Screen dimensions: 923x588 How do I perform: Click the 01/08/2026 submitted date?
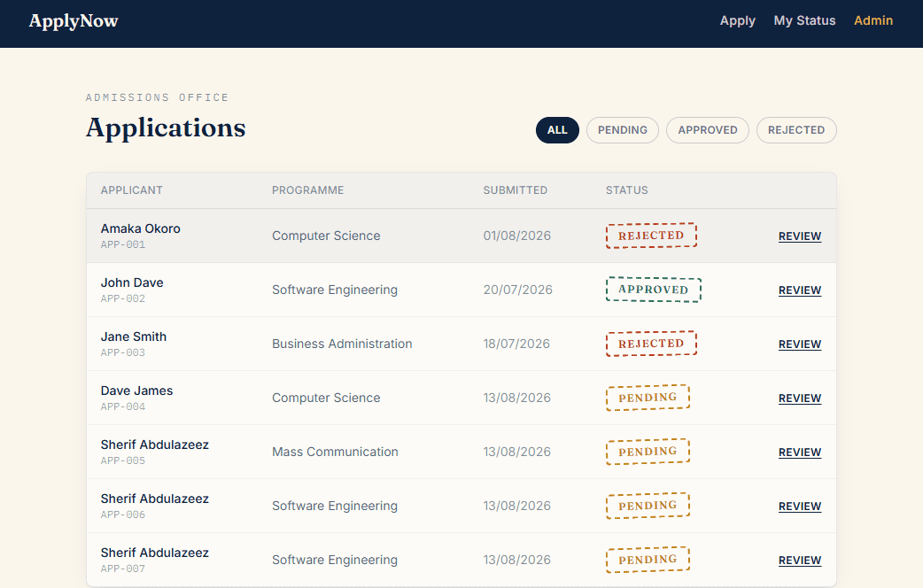[x=517, y=236]
